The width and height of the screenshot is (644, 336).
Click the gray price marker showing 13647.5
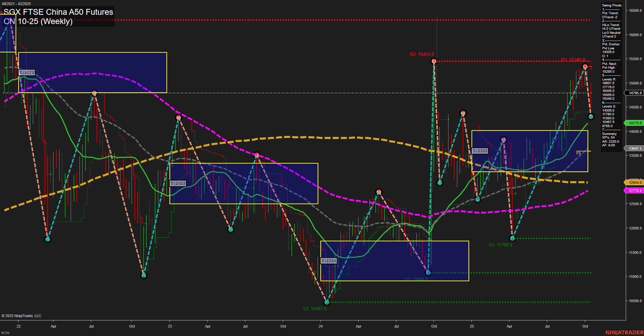point(634,148)
